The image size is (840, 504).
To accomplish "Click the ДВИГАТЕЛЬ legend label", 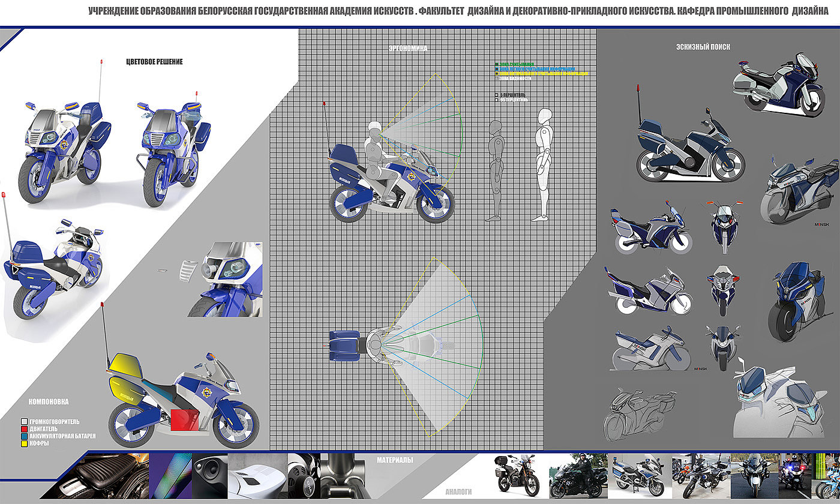I will click(44, 428).
